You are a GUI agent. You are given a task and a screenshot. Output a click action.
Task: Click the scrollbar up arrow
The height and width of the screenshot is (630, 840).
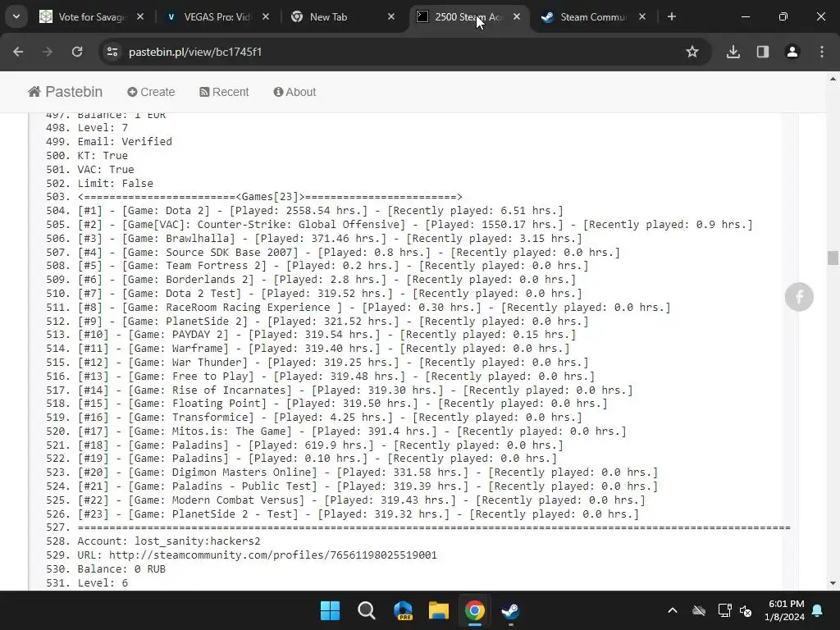pyautogui.click(x=833, y=79)
